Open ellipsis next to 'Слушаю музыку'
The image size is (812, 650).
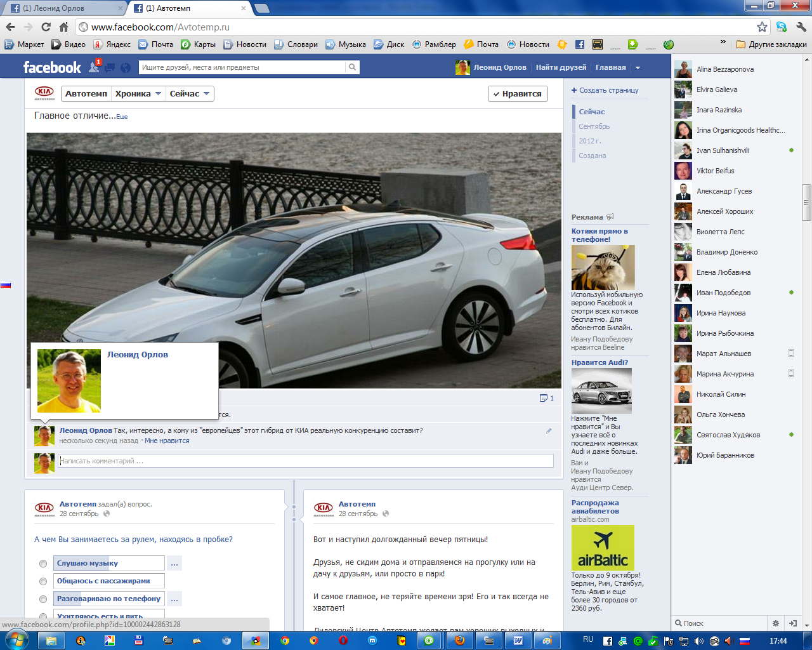[x=174, y=564]
